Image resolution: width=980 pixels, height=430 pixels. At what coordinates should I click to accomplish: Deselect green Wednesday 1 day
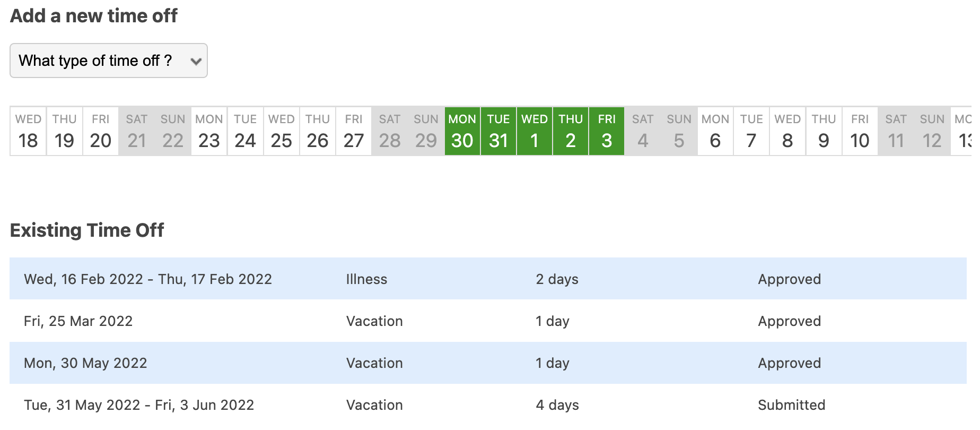click(x=535, y=131)
